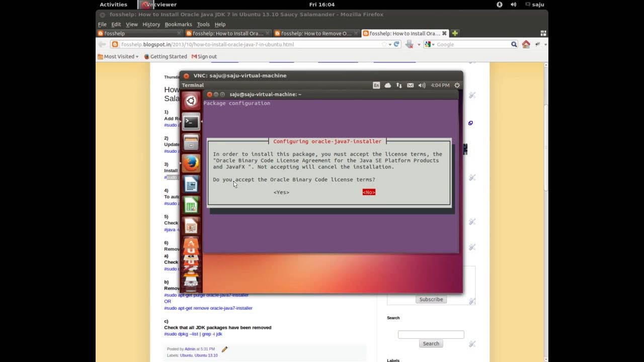Viewport: 644px width, 362px height.
Task: Open sound indicator in VNC panel
Action: (422, 85)
